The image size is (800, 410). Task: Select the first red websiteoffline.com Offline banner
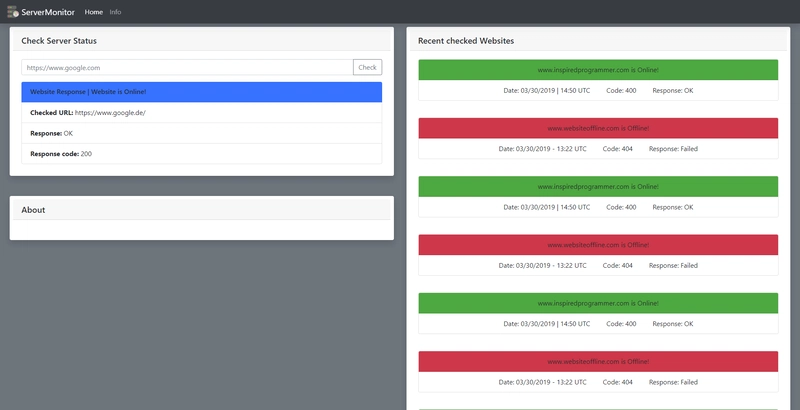(x=598, y=128)
